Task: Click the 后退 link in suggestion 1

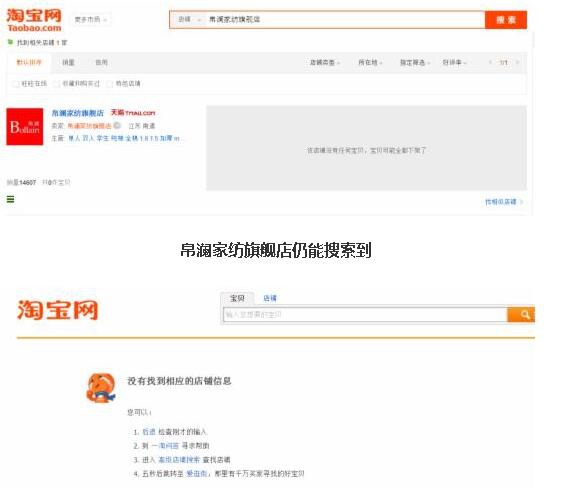Action: pyautogui.click(x=149, y=432)
